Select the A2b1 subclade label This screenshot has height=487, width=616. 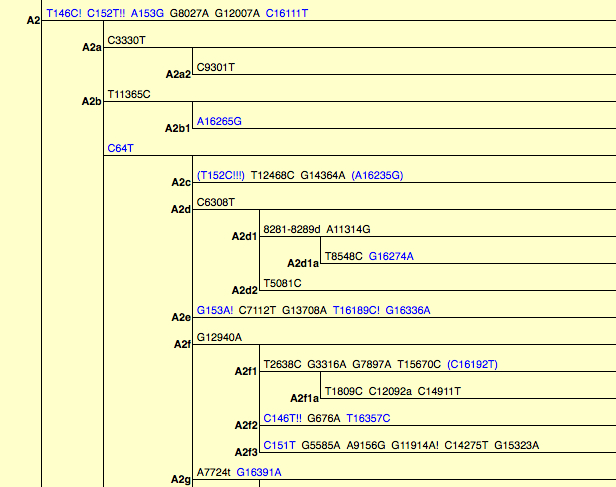click(x=178, y=128)
